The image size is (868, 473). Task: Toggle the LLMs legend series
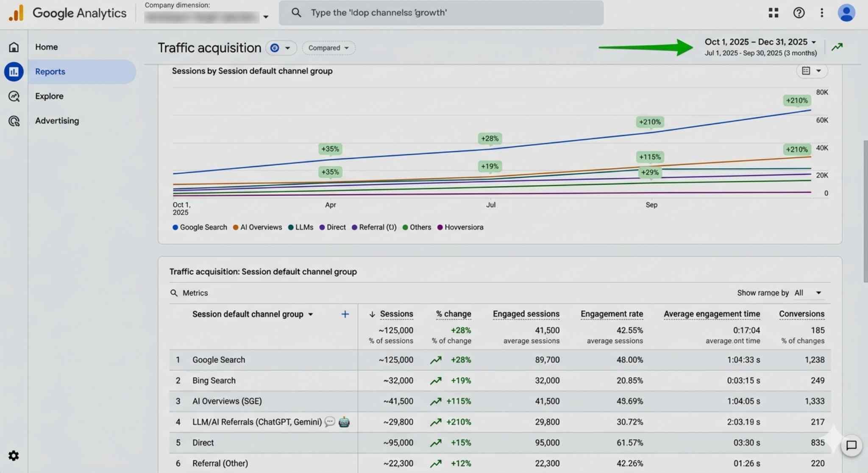coord(300,227)
